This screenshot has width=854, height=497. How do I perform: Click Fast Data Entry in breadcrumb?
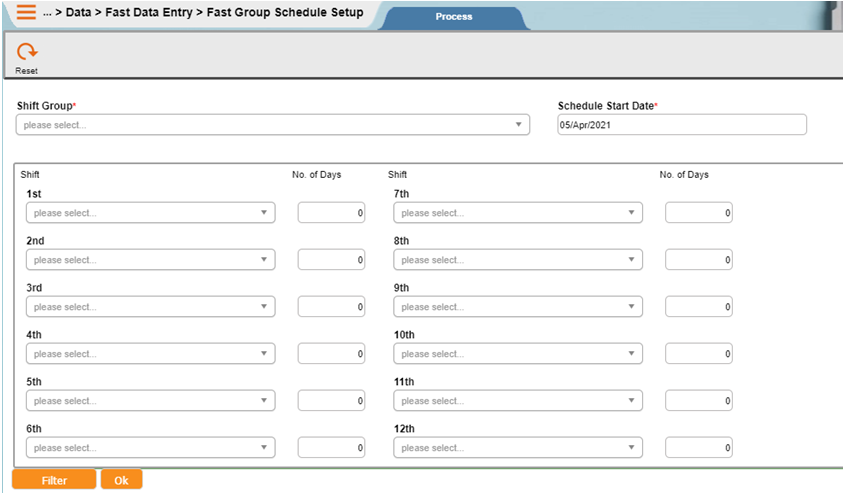click(149, 13)
